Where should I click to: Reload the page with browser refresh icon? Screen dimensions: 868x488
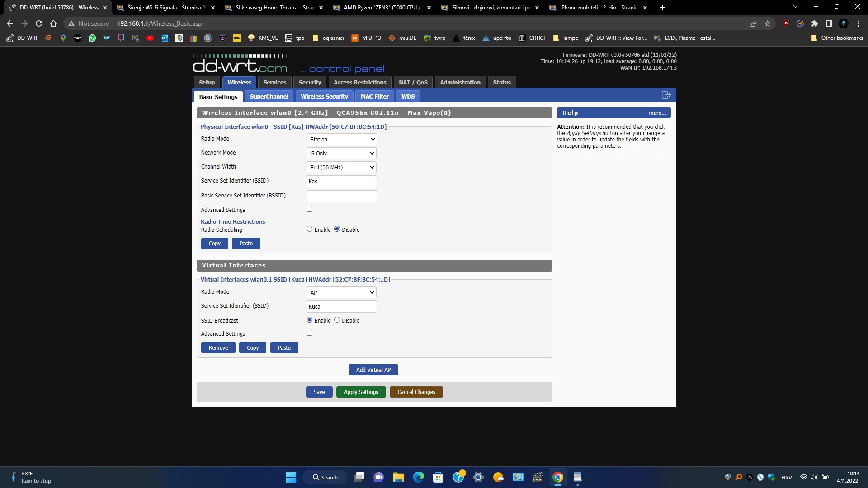(x=39, y=23)
